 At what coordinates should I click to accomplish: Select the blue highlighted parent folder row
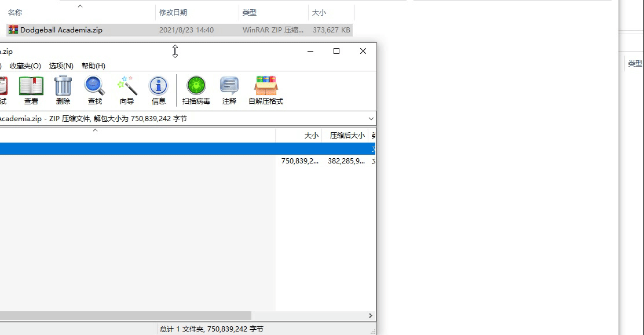(187, 149)
